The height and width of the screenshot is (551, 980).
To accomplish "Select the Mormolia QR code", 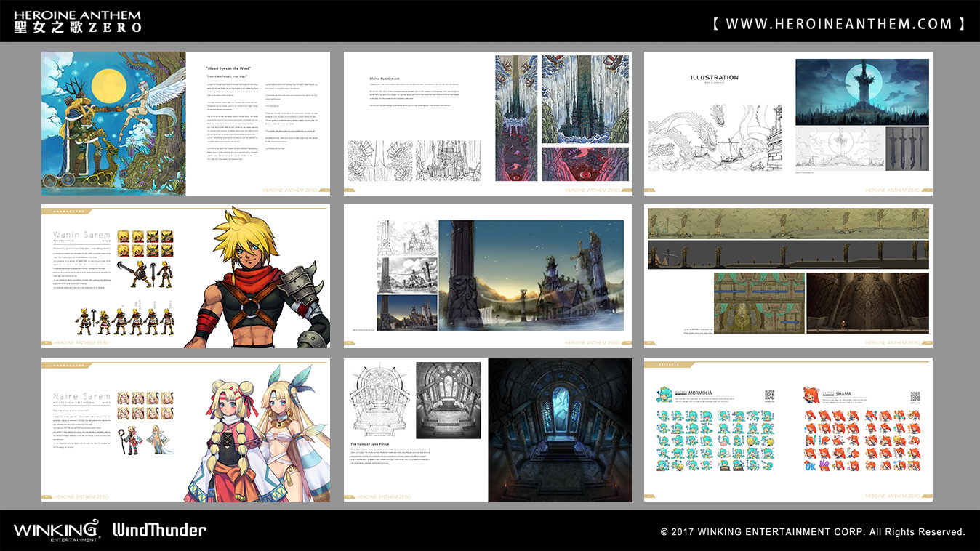I will pos(769,396).
